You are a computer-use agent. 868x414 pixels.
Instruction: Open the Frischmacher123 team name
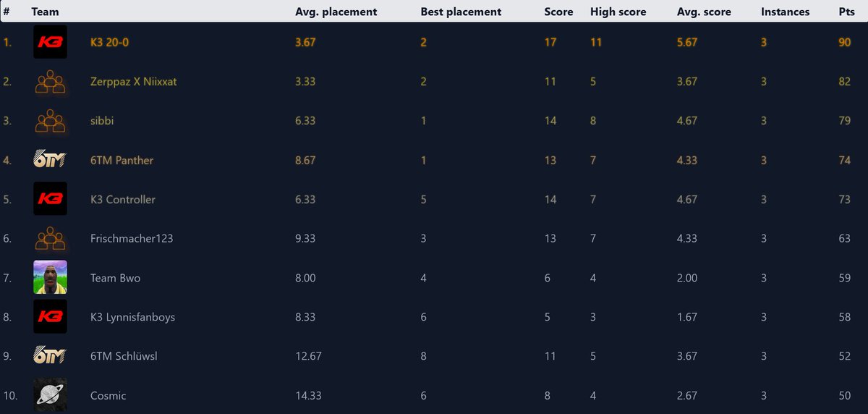click(x=132, y=238)
